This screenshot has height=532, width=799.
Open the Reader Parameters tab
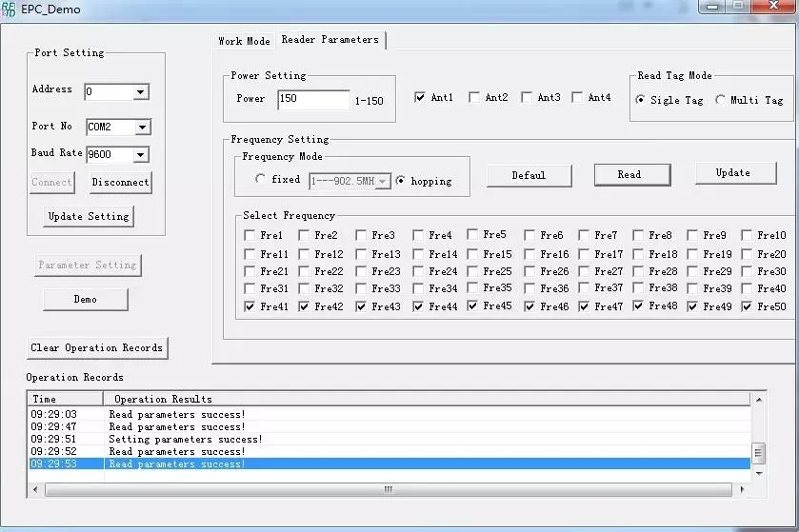[330, 40]
